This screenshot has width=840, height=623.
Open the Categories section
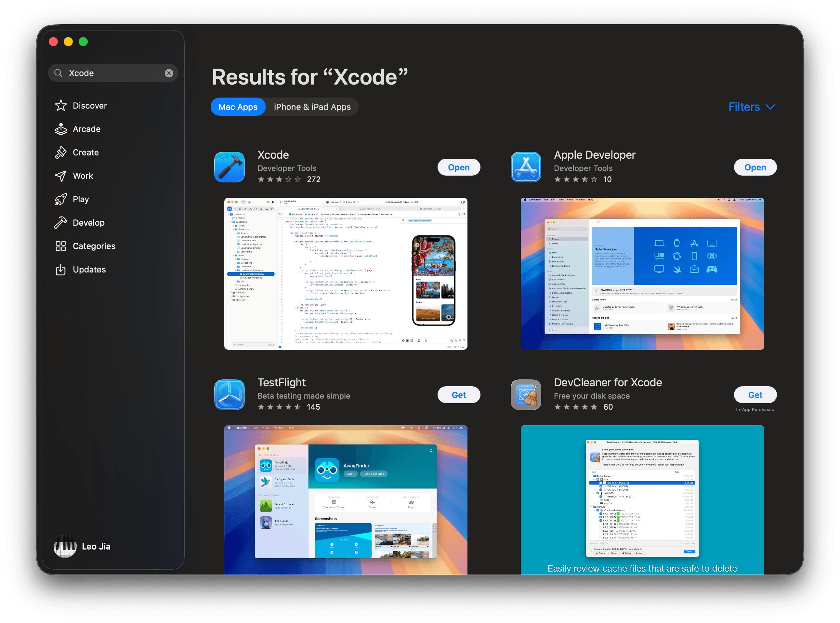pyautogui.click(x=94, y=246)
